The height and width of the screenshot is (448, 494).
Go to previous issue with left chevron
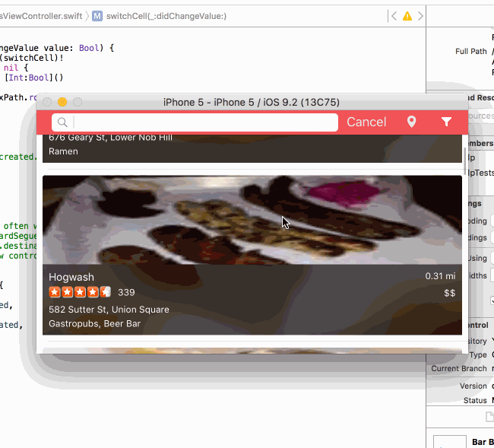394,16
